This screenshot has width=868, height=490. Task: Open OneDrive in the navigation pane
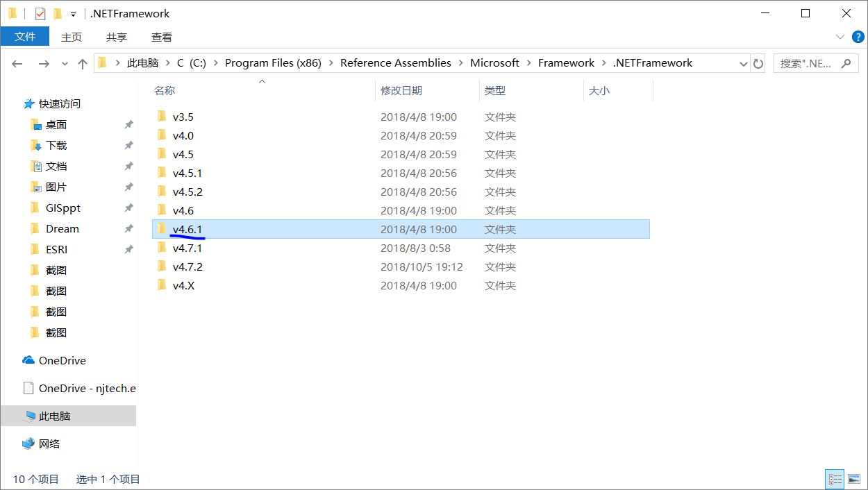pyautogui.click(x=62, y=360)
